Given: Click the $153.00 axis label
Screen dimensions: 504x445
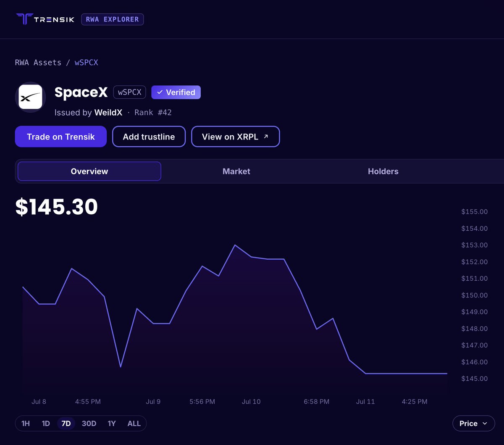Looking at the screenshot, I should (x=475, y=245).
